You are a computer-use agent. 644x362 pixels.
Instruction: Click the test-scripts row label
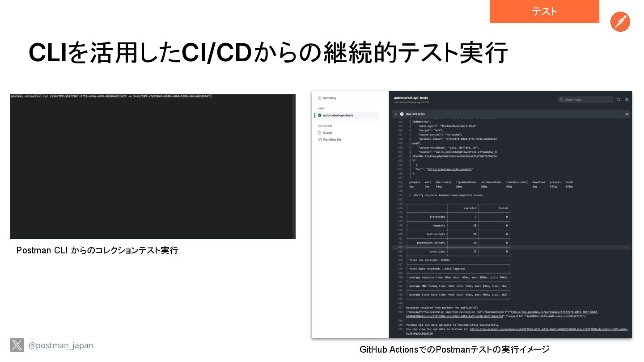point(436,234)
